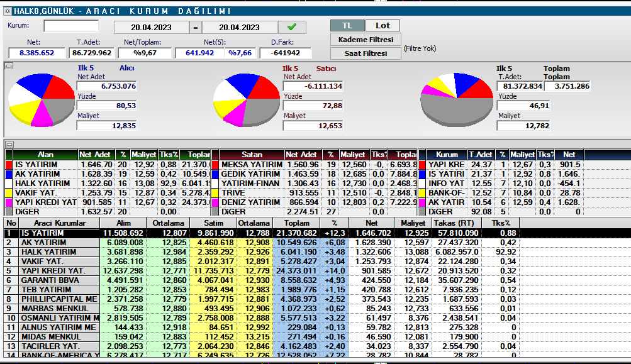
Task: Select the start date field left of the equals button
Action: tap(152, 28)
